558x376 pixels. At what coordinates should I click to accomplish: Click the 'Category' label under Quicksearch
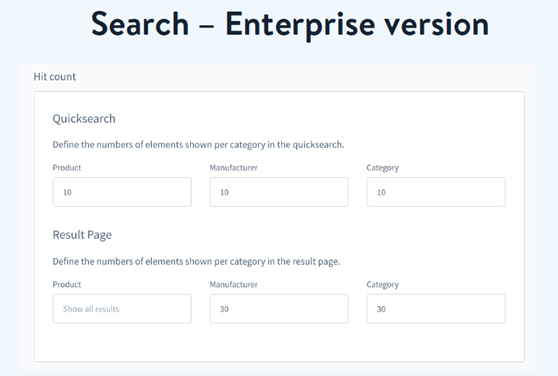coord(383,168)
